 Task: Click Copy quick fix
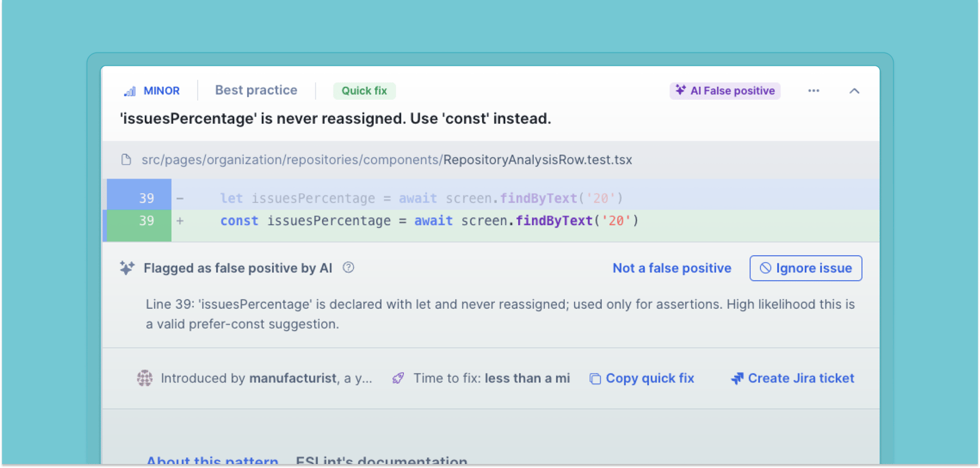(642, 378)
